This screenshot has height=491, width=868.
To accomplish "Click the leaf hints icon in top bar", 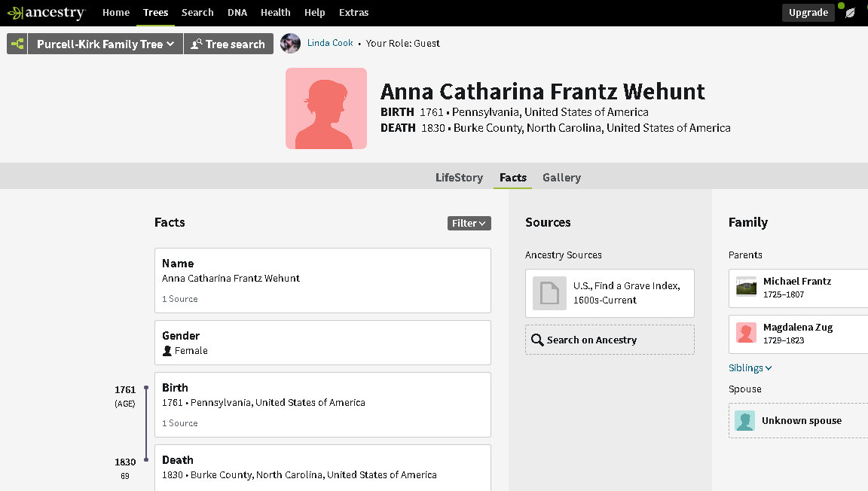I will pyautogui.click(x=850, y=13).
